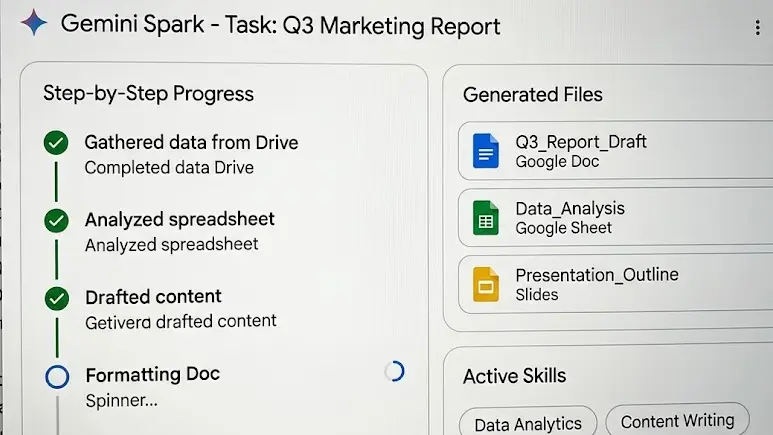Click the empty circle beside Formatting Doc
This screenshot has width=773, height=435.
click(57, 376)
